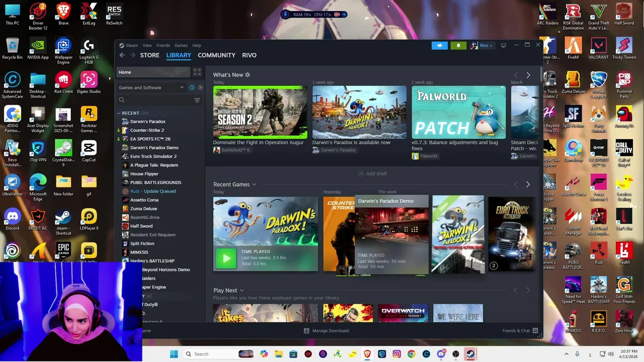Screen dimensions: 644x362
Task: Open Euro Truck Simulator recent game cover
Action: click(512, 234)
